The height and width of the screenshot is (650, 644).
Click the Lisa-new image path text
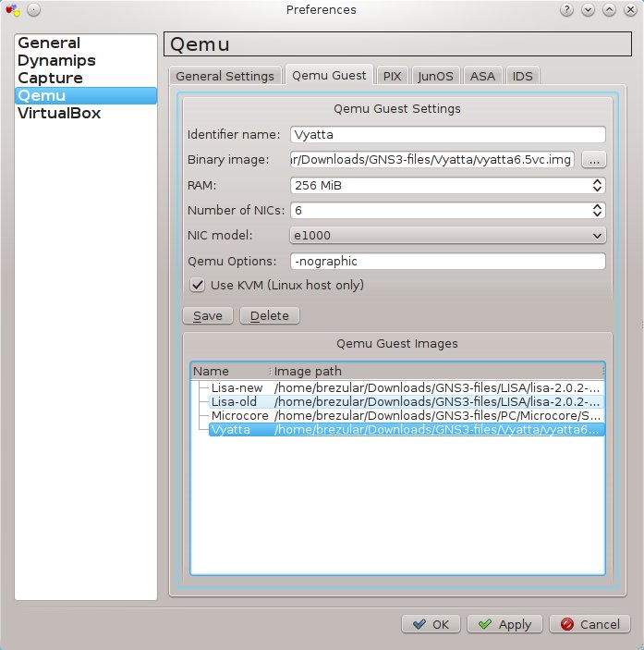(437, 388)
